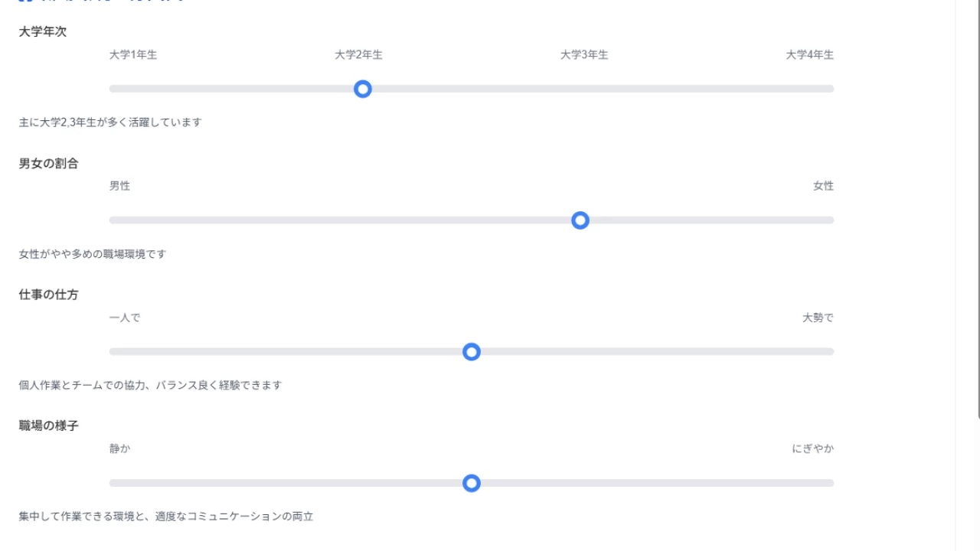Click the 男女の割合 slider handle

pos(580,220)
